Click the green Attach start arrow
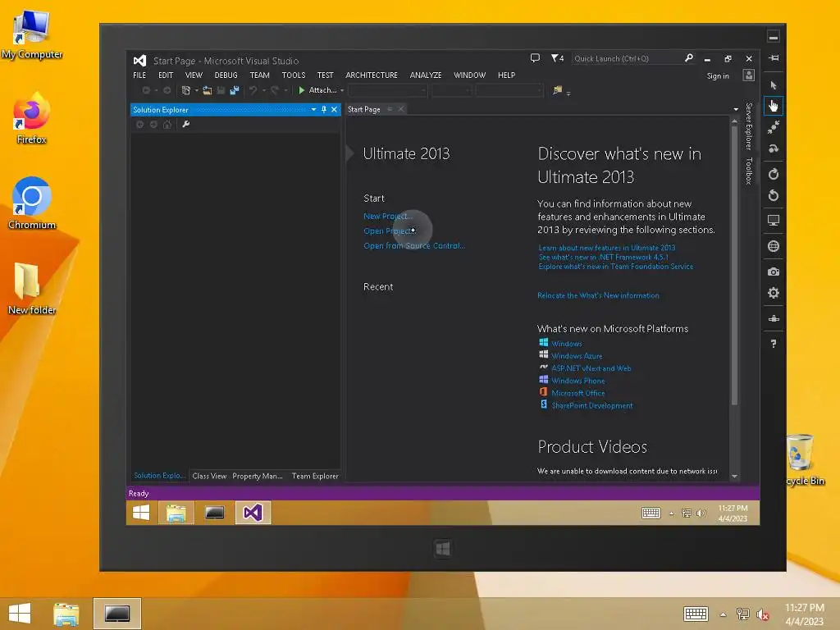The image size is (840, 630). click(x=302, y=90)
